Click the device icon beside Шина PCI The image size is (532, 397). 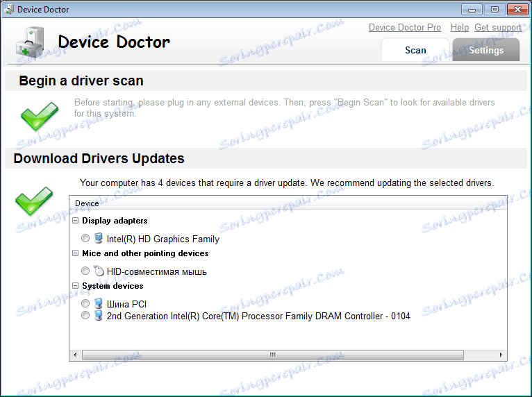click(99, 303)
